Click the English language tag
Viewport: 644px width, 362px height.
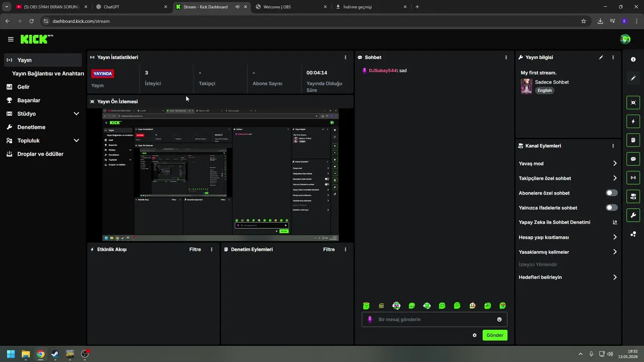click(544, 90)
